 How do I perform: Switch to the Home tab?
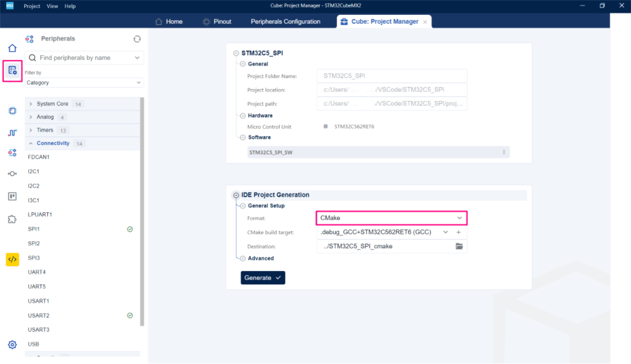pyautogui.click(x=169, y=22)
